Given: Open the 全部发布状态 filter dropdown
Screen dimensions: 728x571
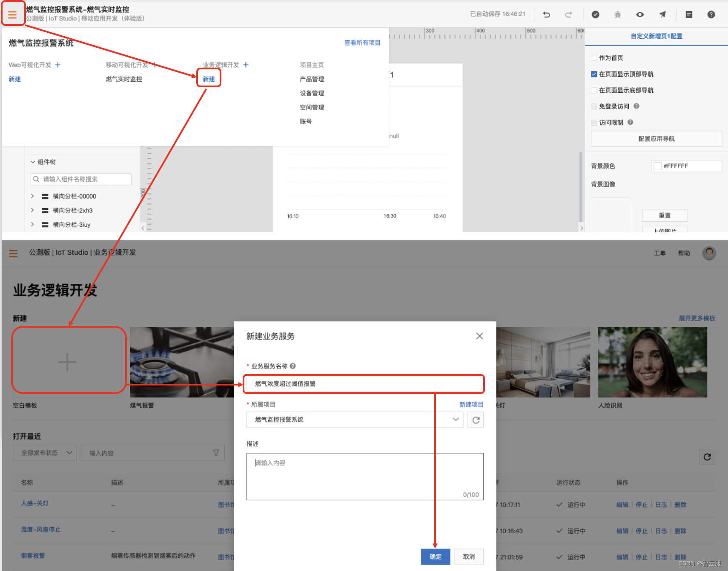Looking at the screenshot, I should point(45,453).
